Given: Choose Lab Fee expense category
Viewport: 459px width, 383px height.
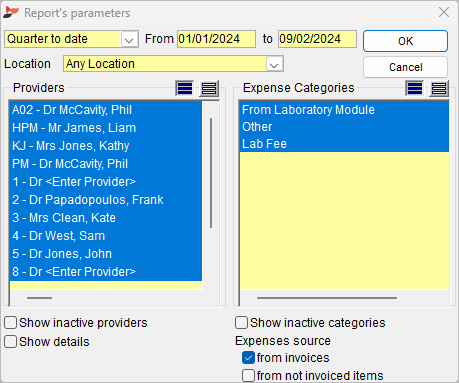Looking at the screenshot, I should (x=344, y=144).
